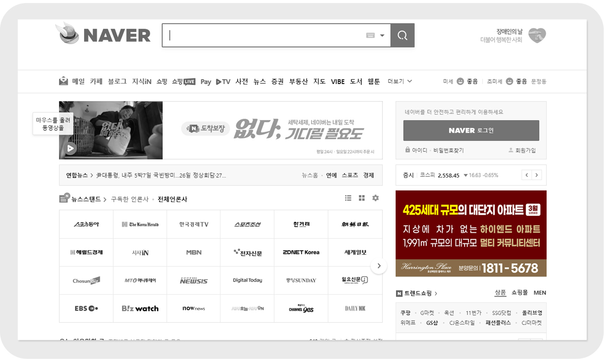Open 쇼핑 from the service menu

click(162, 81)
